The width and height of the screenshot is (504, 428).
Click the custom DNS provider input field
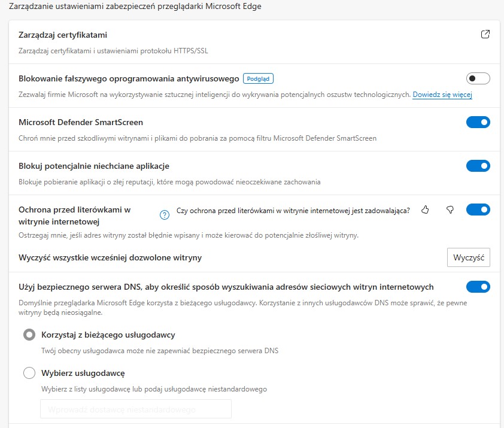tap(135, 409)
